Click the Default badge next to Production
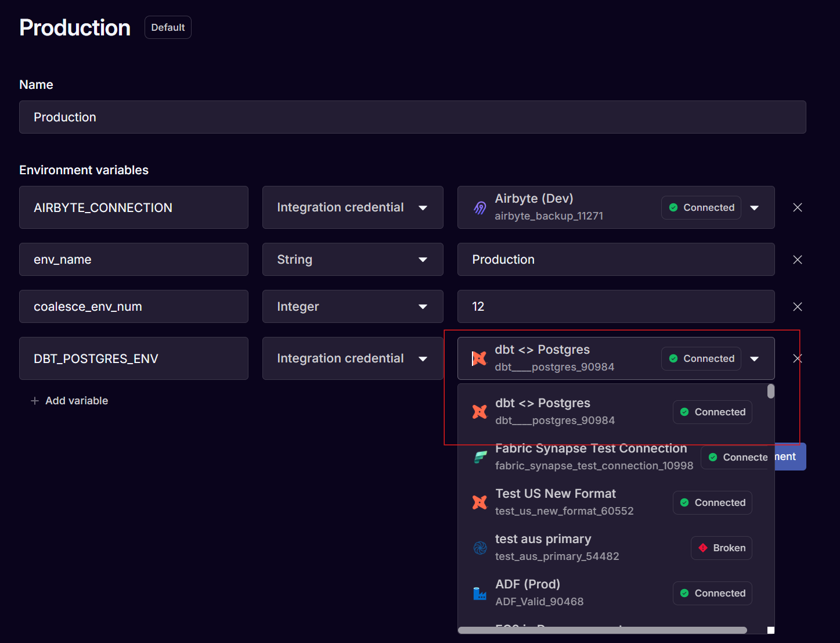This screenshot has height=643, width=840. click(168, 27)
